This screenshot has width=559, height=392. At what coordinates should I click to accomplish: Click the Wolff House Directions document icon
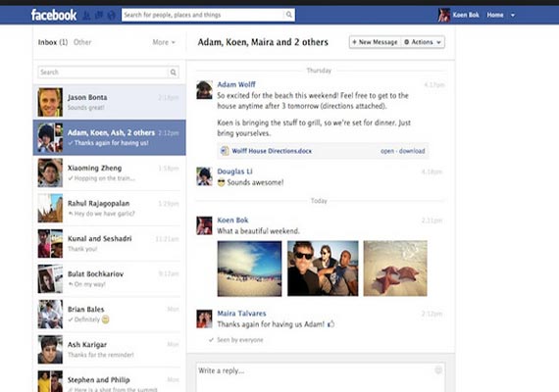click(x=225, y=151)
